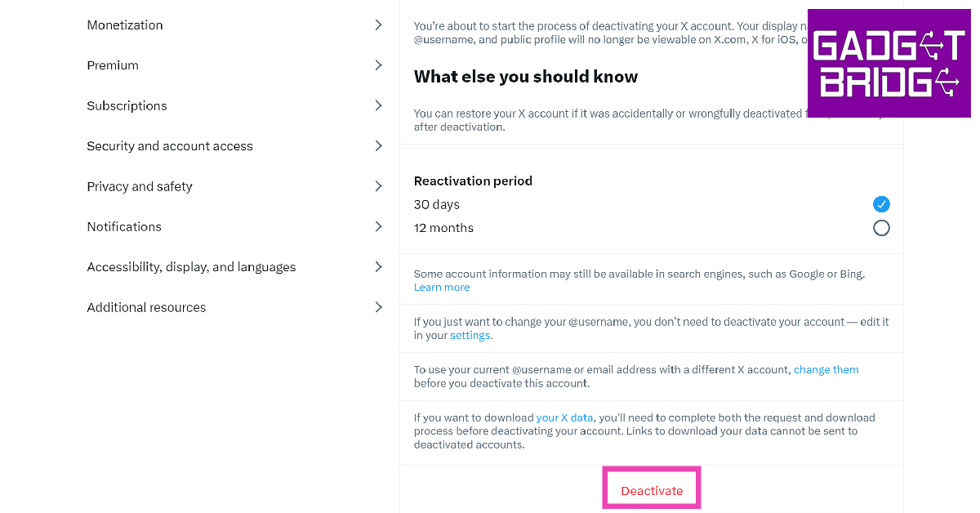Select the 30 days reactivation period
This screenshot has height=513, width=980.
click(x=881, y=204)
